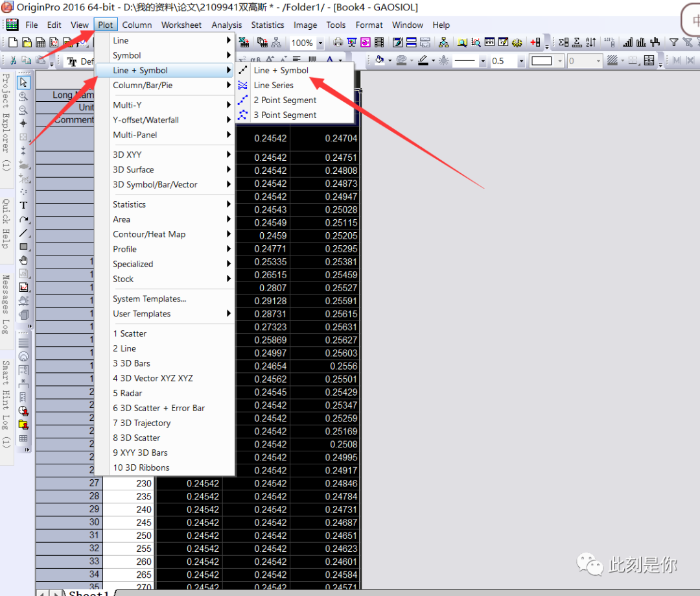Open System Templates from the Plot menu
This screenshot has height=596, width=700.
click(148, 298)
